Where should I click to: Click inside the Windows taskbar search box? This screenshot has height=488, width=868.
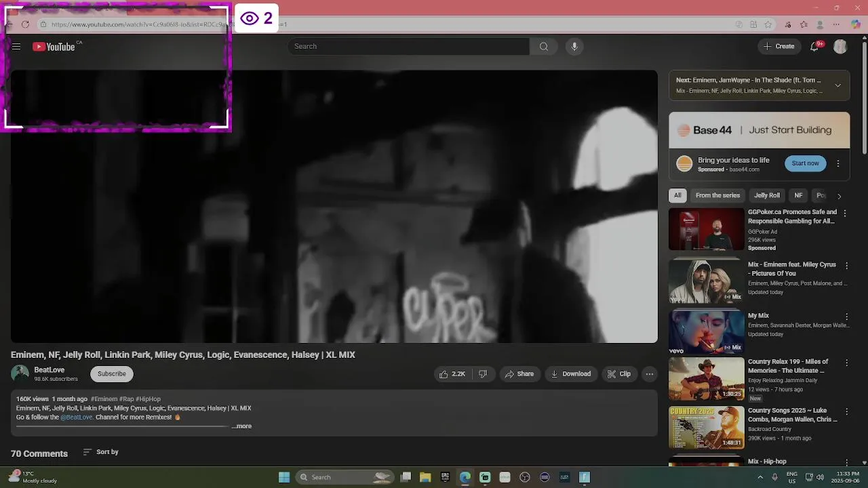point(344,477)
